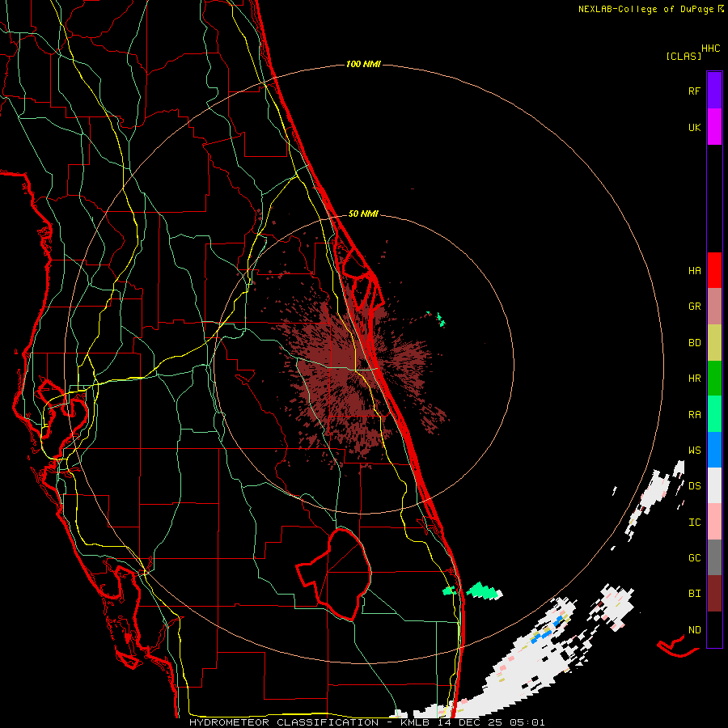Click the IC legend label
728x728 pixels.
pos(694,523)
